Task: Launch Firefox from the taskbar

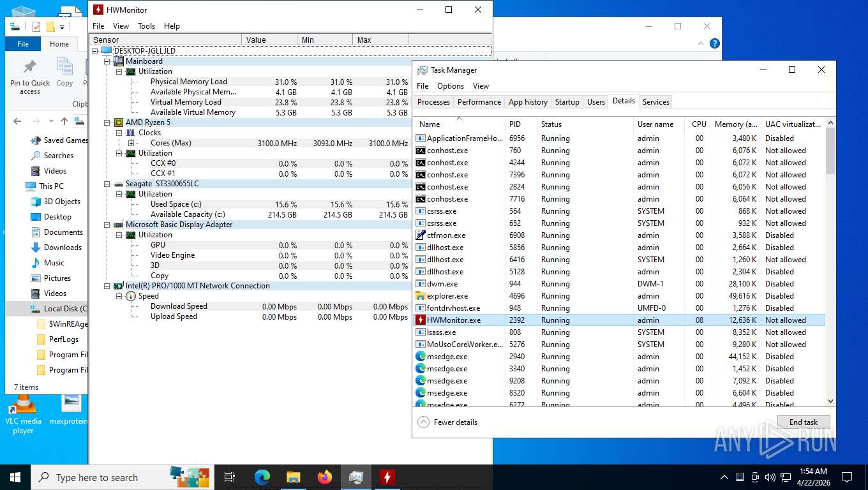Action: pyautogui.click(x=325, y=477)
